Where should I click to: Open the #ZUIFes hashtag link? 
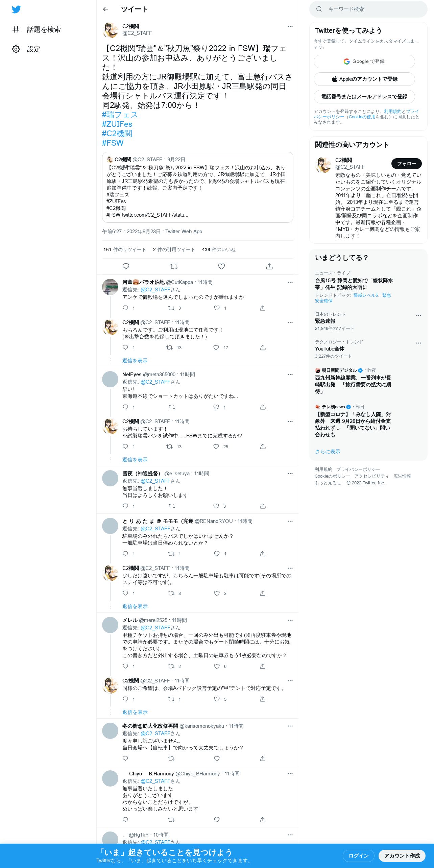pos(117,124)
